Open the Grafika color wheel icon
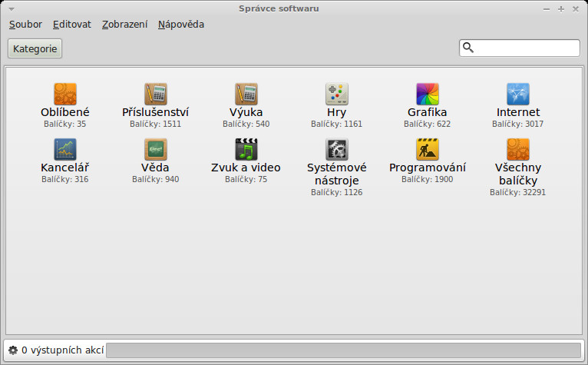 (428, 94)
